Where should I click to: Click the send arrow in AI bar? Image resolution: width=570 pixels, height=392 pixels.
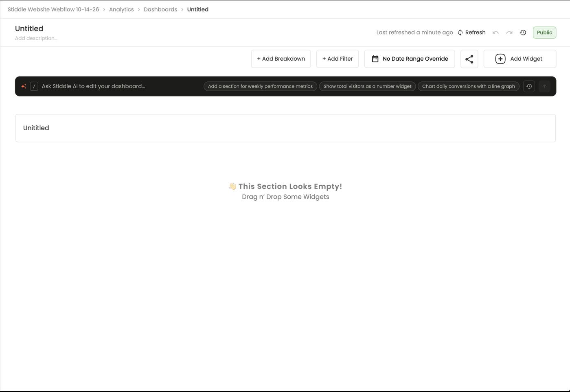(544, 86)
